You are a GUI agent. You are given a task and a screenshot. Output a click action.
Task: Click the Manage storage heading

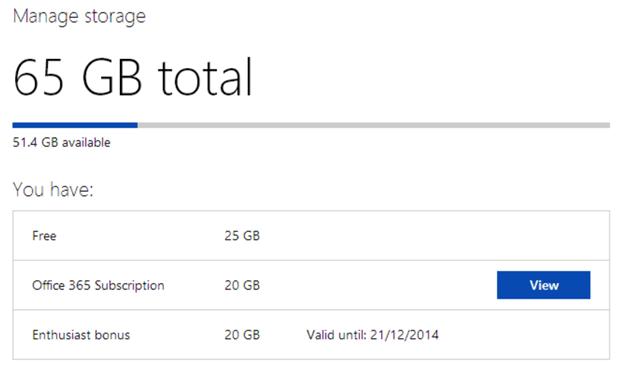(x=79, y=17)
